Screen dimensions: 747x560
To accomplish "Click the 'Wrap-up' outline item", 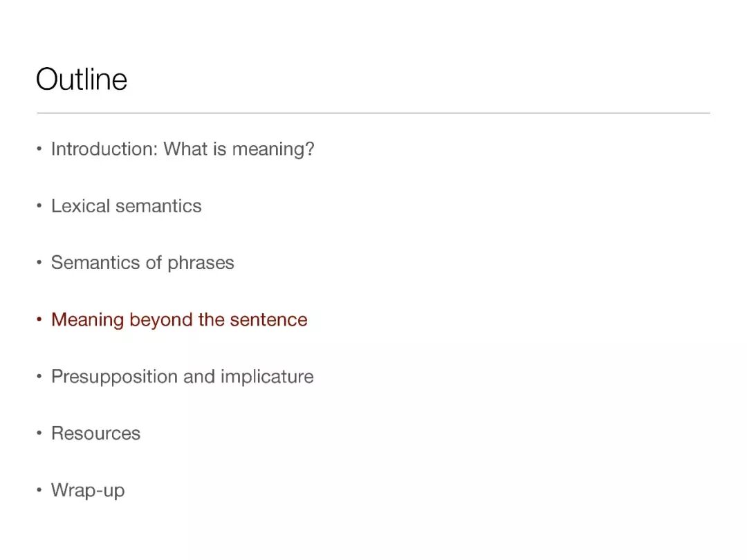I will pos(88,490).
